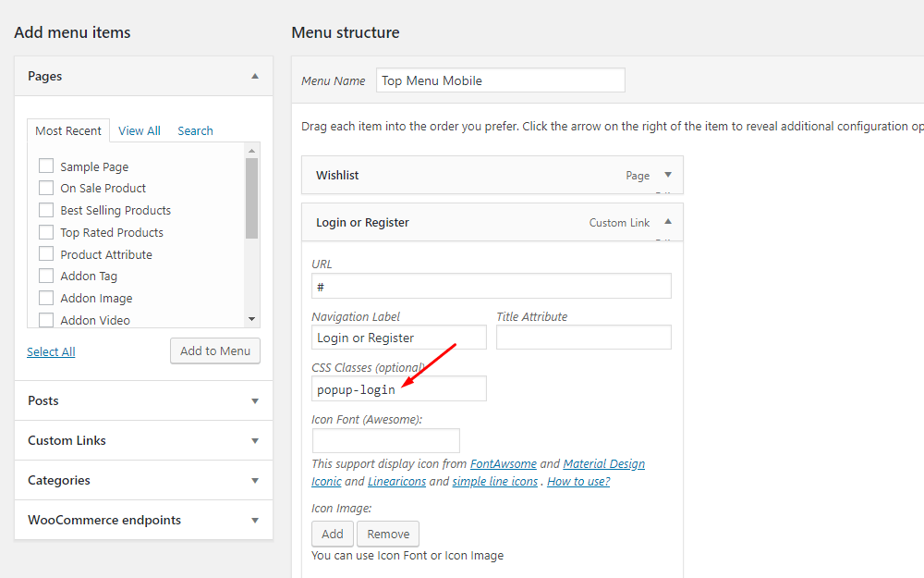
Task: Collapse the Login or Register menu item
Action: pyautogui.click(x=668, y=222)
